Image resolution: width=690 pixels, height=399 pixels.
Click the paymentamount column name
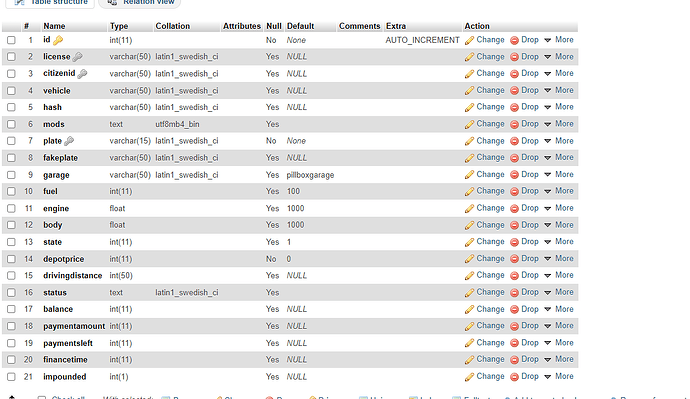pos(74,326)
